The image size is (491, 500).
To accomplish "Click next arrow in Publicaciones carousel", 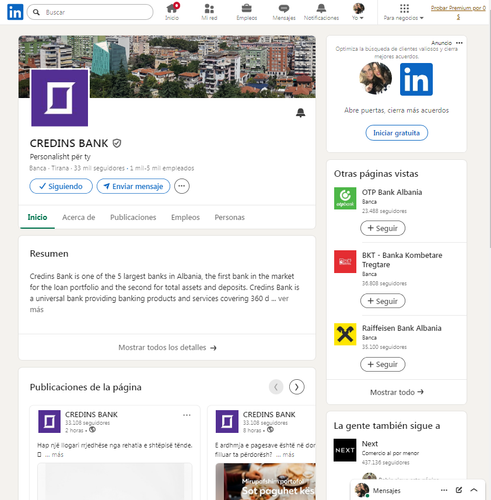I will 297,387.
